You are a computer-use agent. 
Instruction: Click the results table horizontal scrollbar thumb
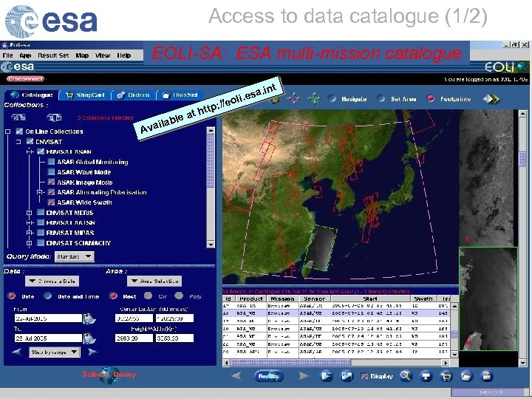(x=290, y=363)
